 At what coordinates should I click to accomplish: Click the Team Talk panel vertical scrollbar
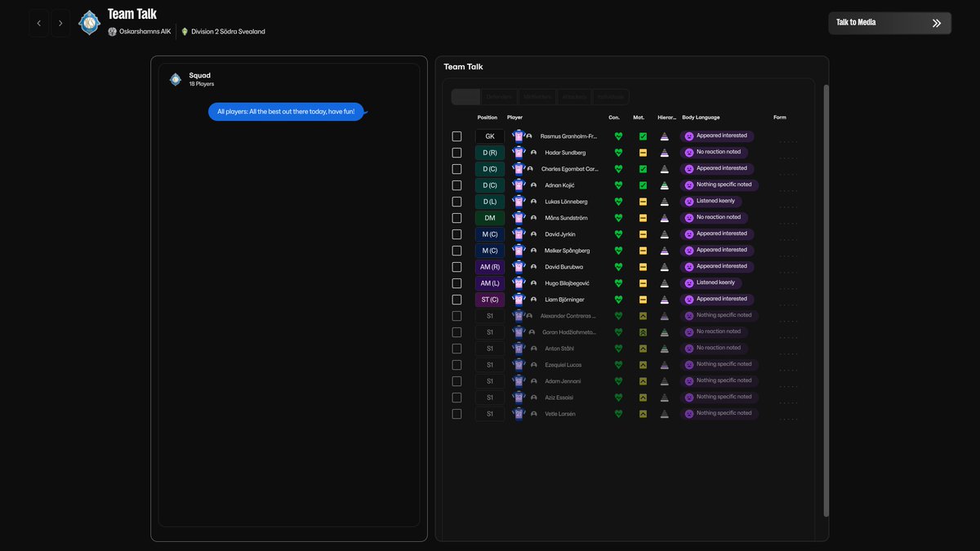point(826,300)
